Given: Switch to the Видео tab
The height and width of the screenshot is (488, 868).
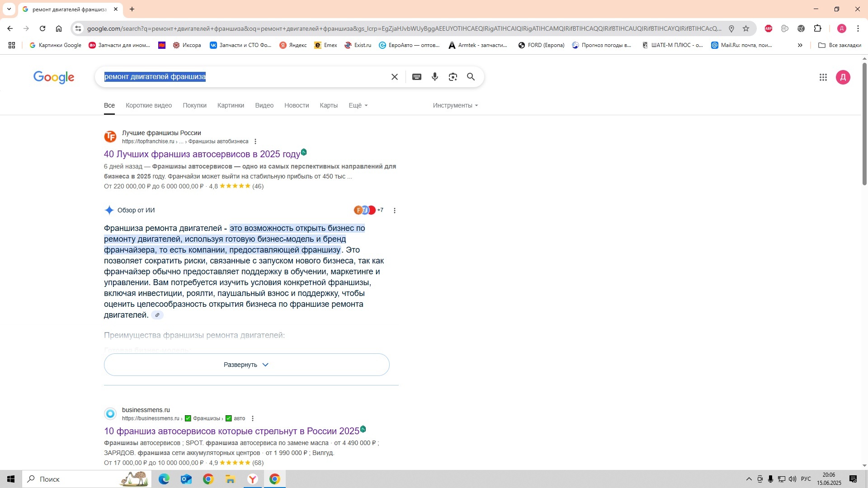Looking at the screenshot, I should click(264, 105).
